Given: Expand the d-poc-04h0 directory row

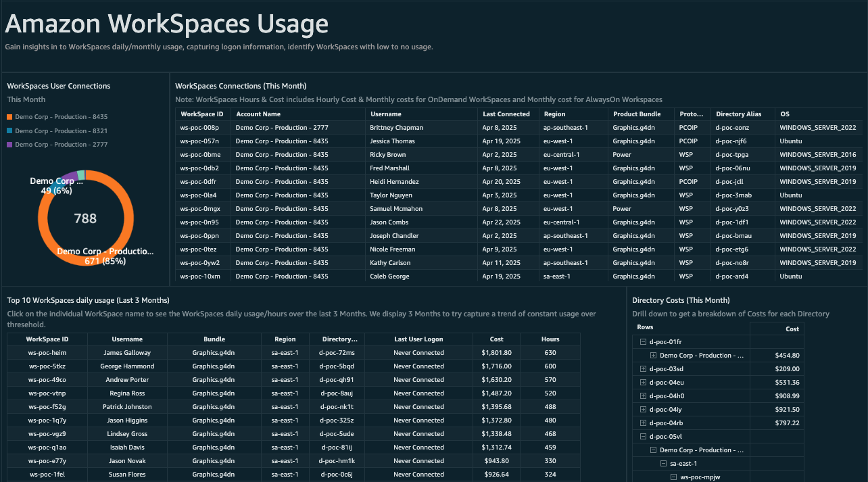Looking at the screenshot, I should (643, 396).
